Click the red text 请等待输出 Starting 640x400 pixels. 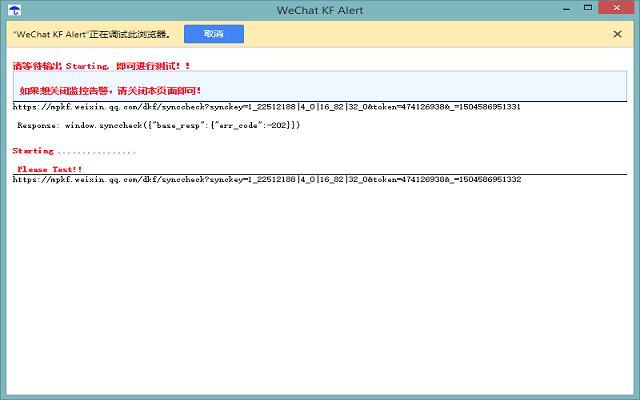coord(61,66)
